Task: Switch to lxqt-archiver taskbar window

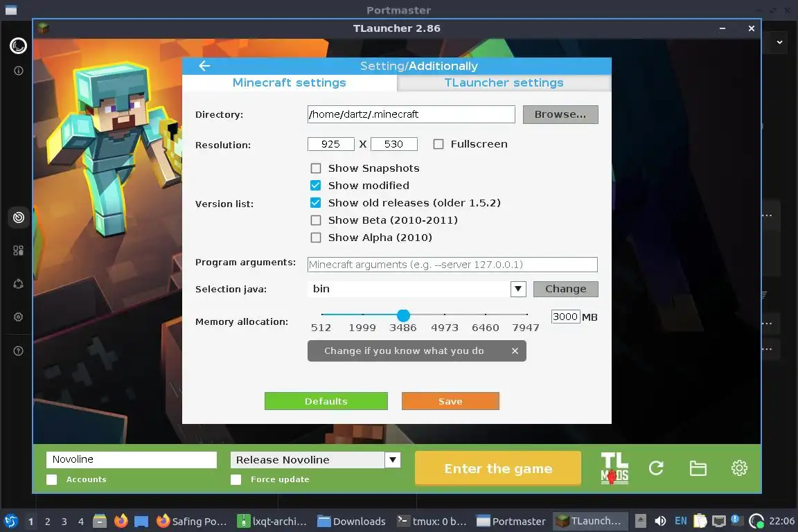Action: click(x=273, y=521)
